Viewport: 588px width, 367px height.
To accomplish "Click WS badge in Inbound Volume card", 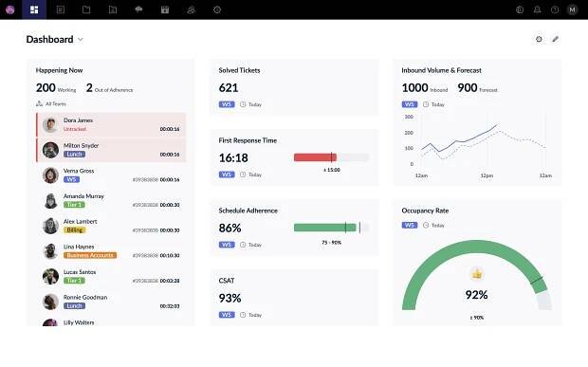I will pyautogui.click(x=410, y=104).
